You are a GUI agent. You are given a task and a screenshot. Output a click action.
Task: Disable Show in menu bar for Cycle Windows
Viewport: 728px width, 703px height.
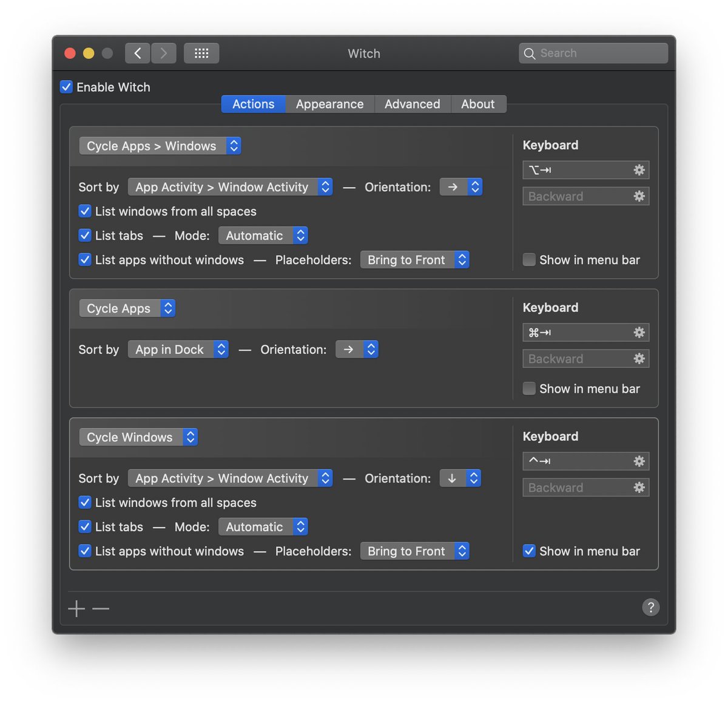coord(529,551)
